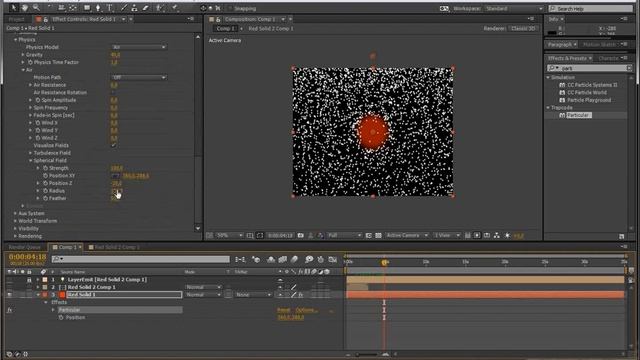Open the Comp Mini-Flowchart in timeline
Viewport: 640px width, 360px height.
click(x=240, y=259)
